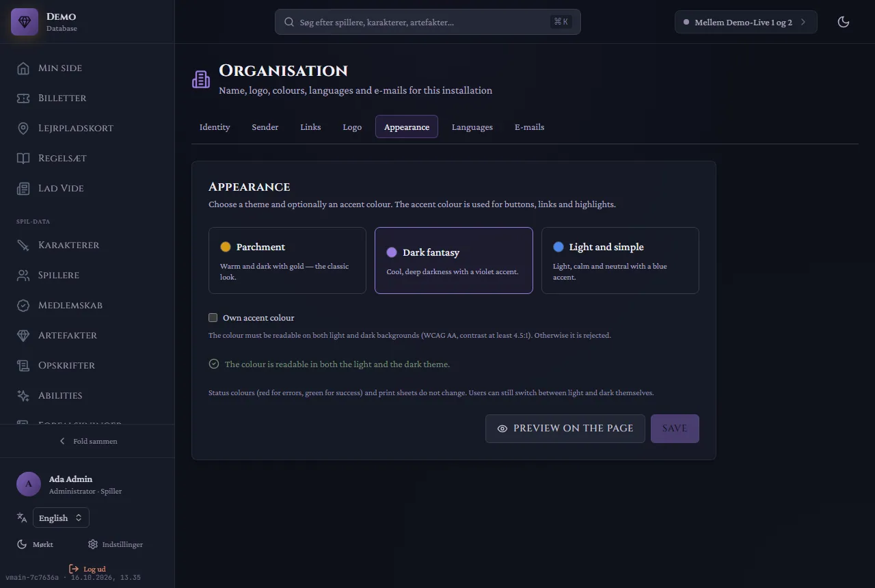Click the Opskrifter scroll icon
The width and height of the screenshot is (875, 588).
point(23,366)
